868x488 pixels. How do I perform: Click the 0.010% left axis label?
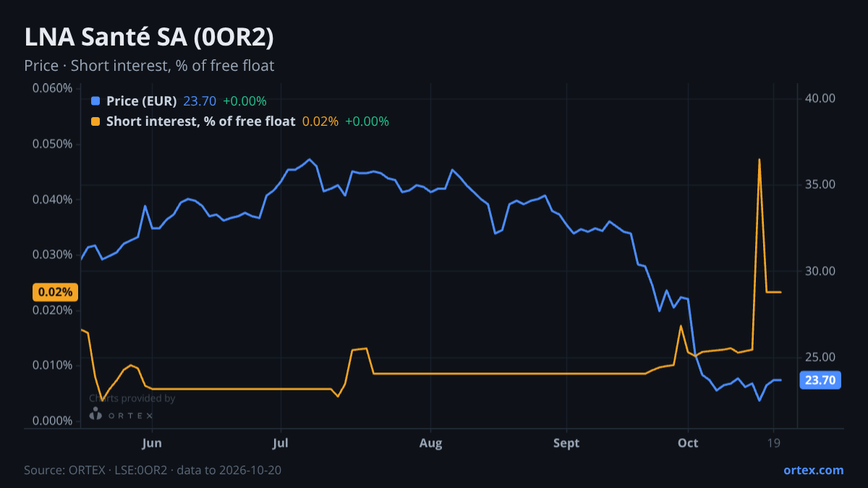click(53, 365)
